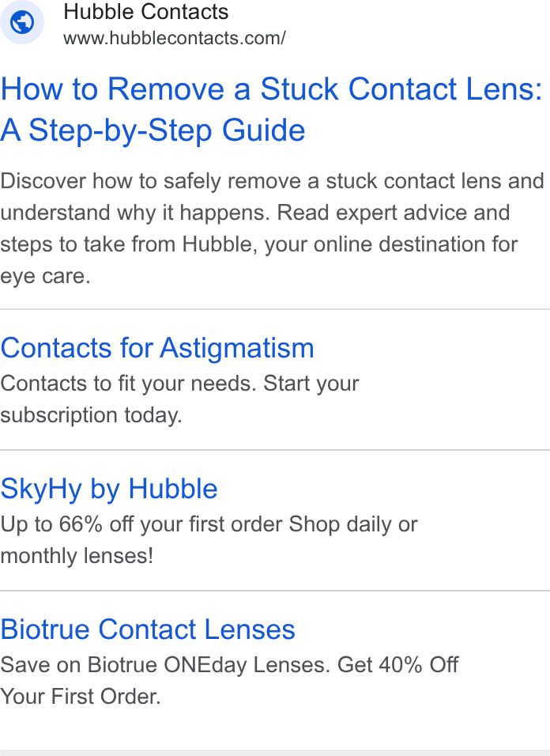Open the Hubble Contacts site name
Image resolution: width=550 pixels, height=756 pixels.
click(x=146, y=12)
